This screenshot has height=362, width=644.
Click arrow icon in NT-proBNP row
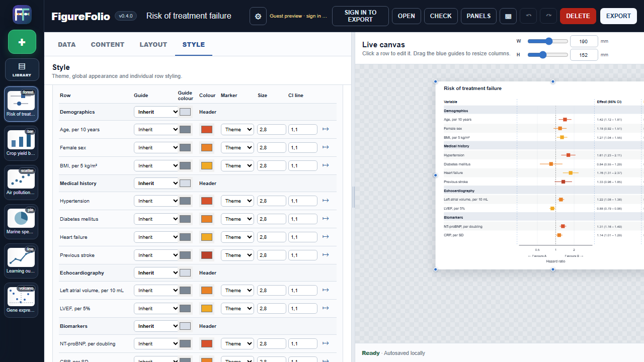click(326, 344)
